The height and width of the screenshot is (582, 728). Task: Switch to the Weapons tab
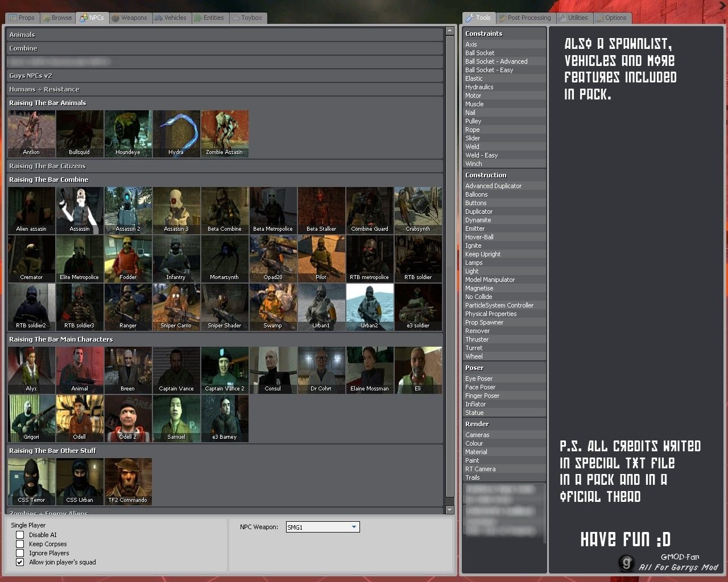click(129, 18)
